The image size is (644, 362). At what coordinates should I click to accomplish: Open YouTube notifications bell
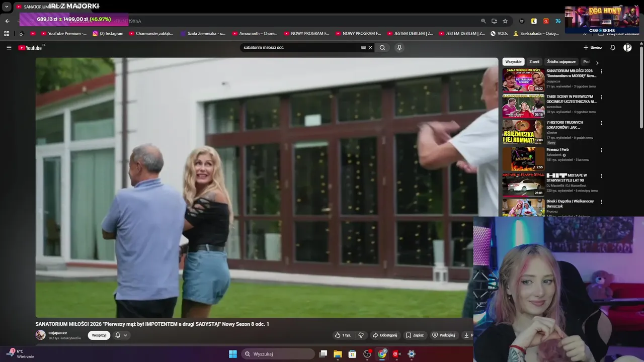(613, 48)
